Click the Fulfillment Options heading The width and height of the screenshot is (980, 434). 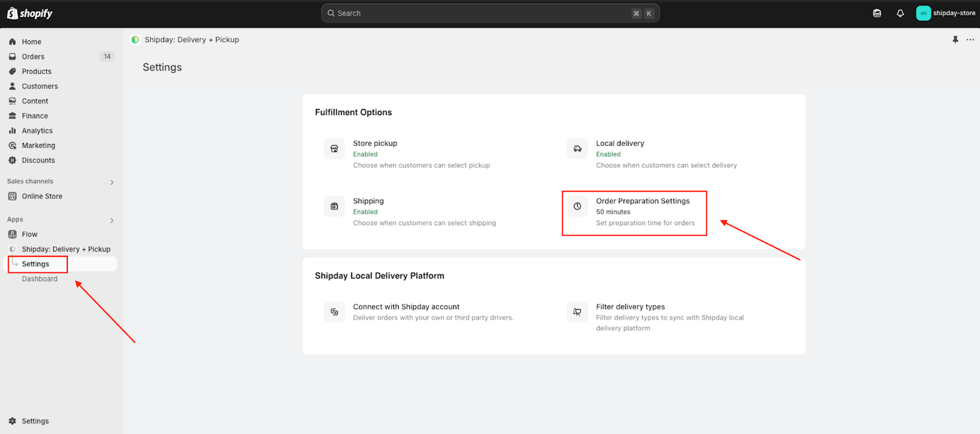click(x=353, y=113)
